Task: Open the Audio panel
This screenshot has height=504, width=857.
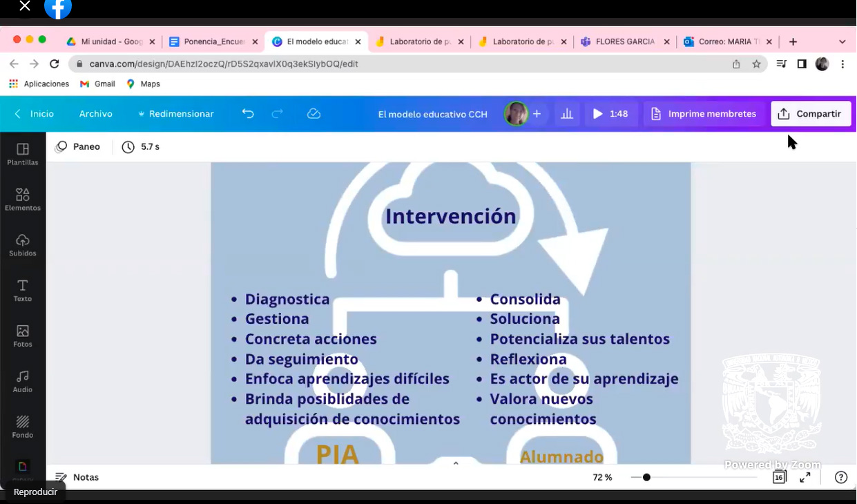Action: pyautogui.click(x=23, y=382)
